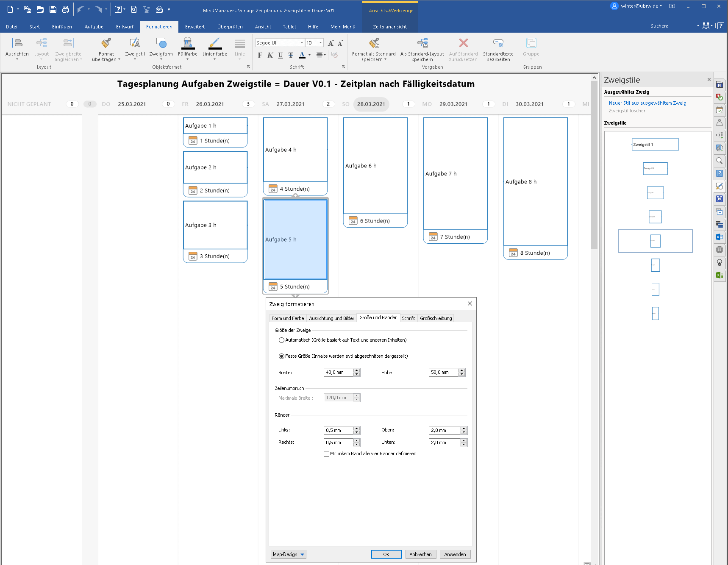Viewport: 728px width, 565px height.
Task: Click the New document icon
Action: (x=10, y=9)
